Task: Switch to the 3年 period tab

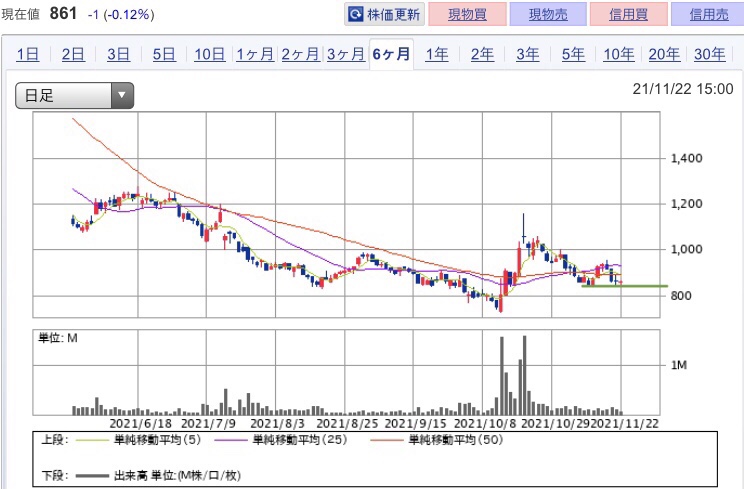Action: (x=528, y=55)
